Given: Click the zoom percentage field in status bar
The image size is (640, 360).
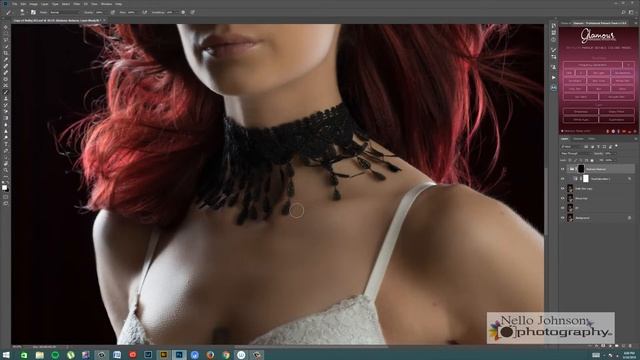Looking at the screenshot, I should pyautogui.click(x=17, y=347).
